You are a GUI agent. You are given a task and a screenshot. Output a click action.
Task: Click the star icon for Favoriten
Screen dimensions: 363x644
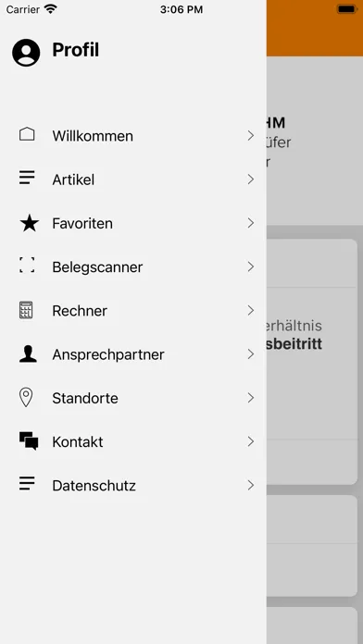(30, 223)
